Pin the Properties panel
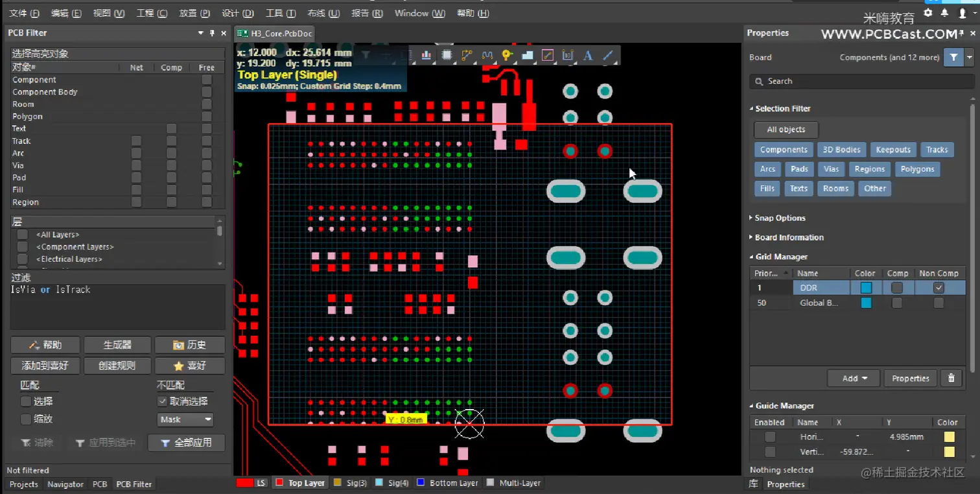 coord(961,33)
